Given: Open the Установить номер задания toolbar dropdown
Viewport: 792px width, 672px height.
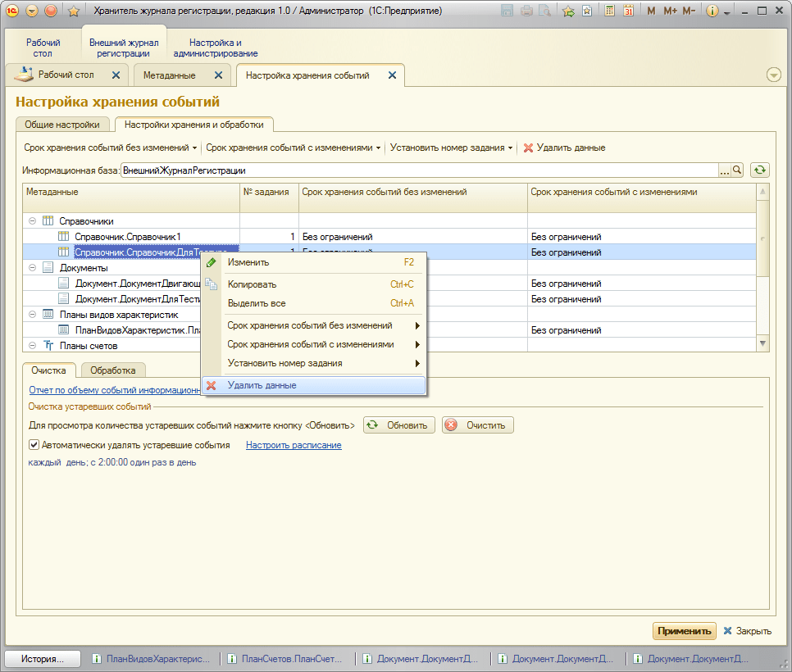Looking at the screenshot, I should click(x=452, y=148).
